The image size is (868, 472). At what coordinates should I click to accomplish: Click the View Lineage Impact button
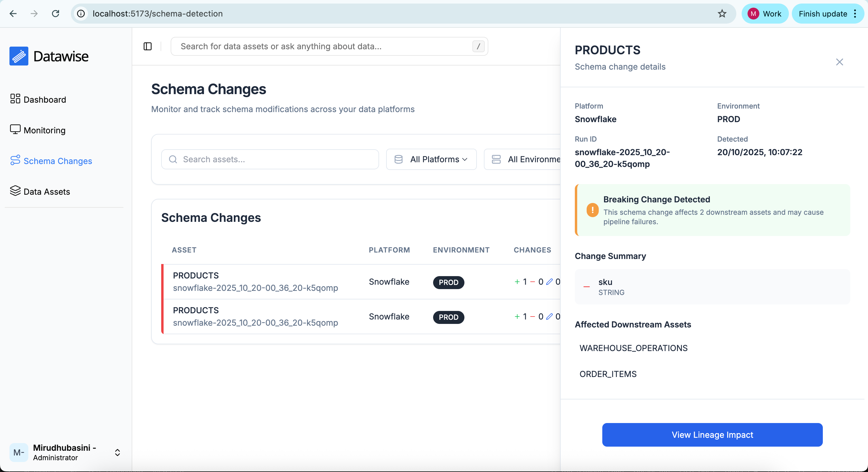pyautogui.click(x=712, y=435)
